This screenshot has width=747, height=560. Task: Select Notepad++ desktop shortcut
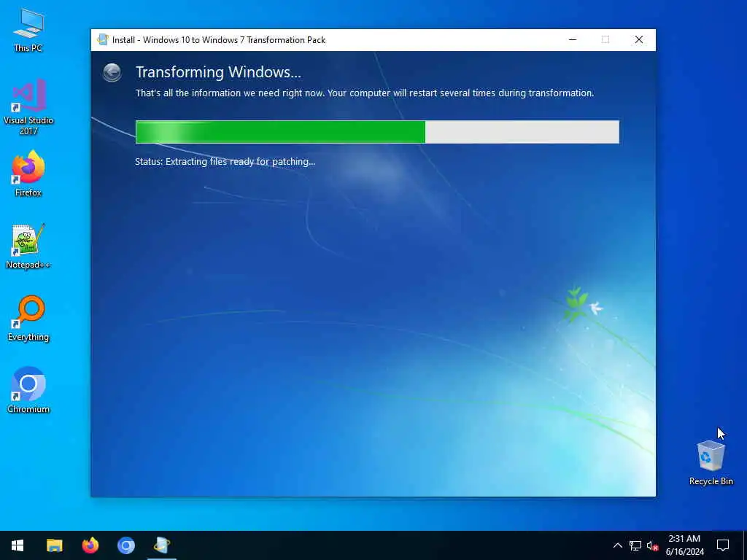point(28,246)
